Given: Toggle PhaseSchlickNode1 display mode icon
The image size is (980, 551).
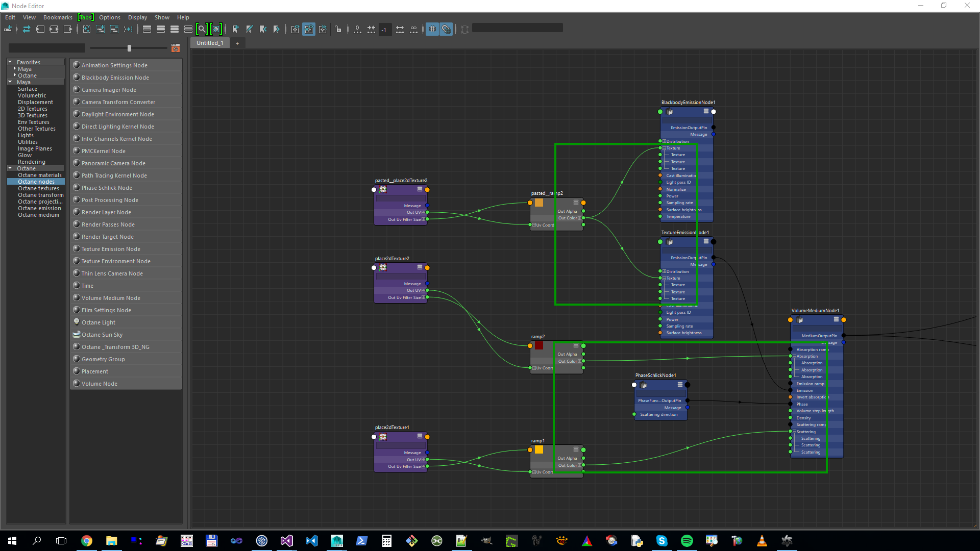Looking at the screenshot, I should [680, 385].
